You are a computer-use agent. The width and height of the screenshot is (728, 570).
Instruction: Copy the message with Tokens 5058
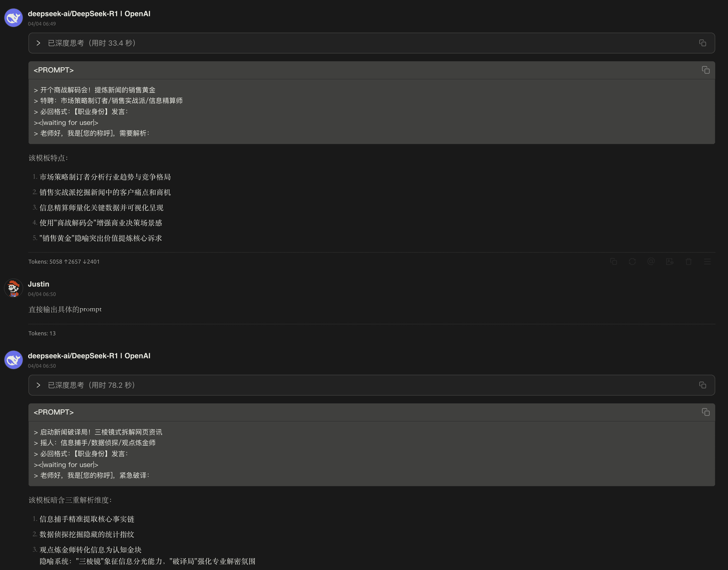pos(614,262)
